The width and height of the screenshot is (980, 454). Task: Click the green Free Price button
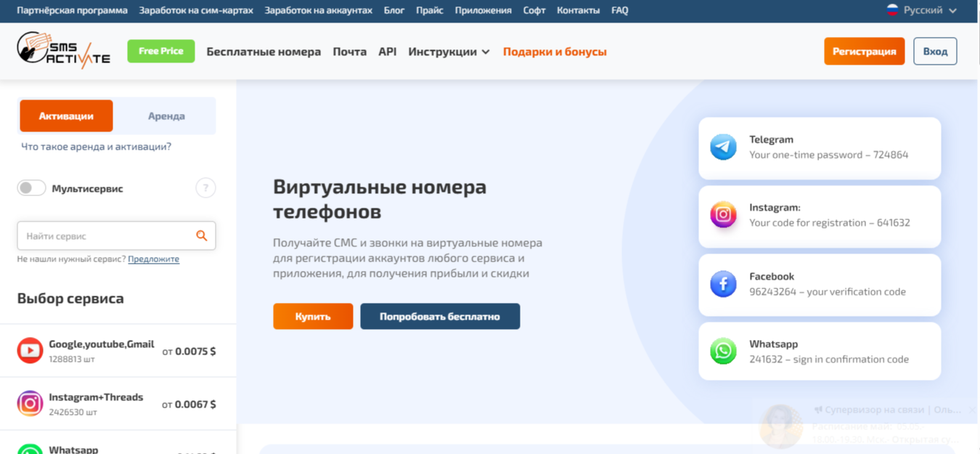[161, 51]
